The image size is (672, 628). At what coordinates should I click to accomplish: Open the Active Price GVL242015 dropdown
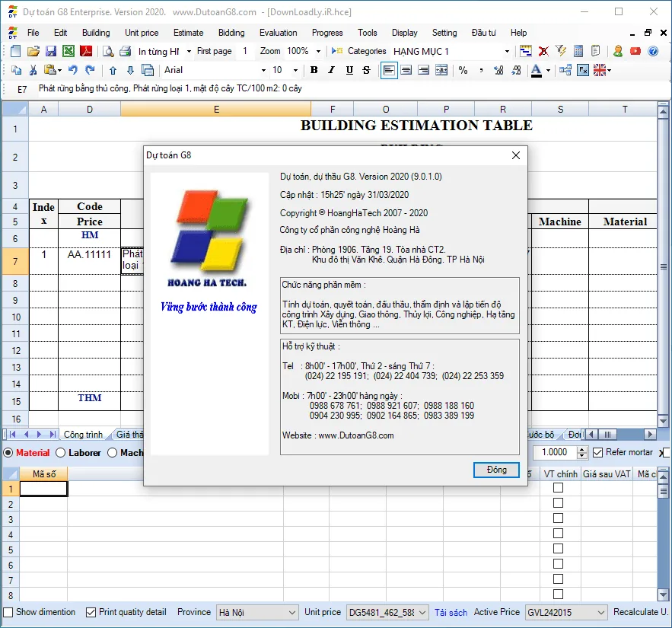pos(566,613)
